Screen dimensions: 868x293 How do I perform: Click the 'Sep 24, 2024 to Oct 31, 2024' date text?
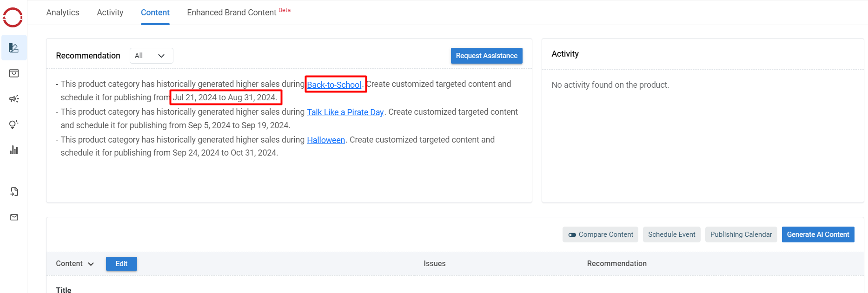[x=225, y=153]
